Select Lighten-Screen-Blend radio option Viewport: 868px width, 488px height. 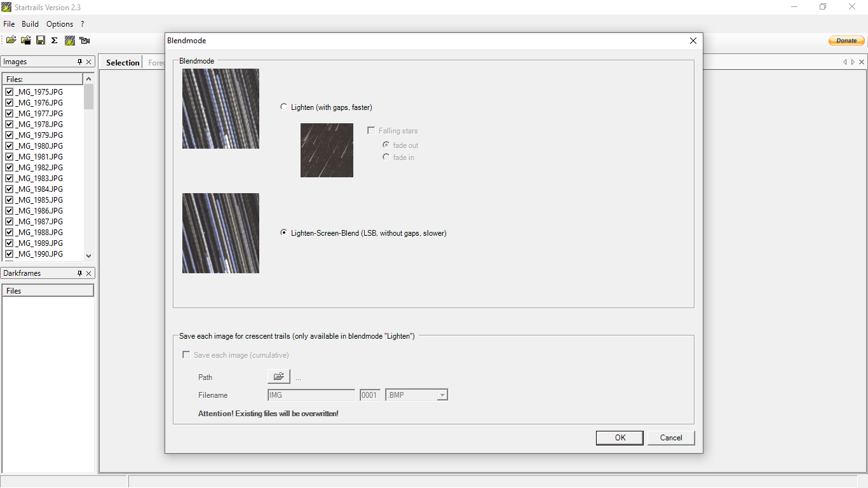click(x=283, y=233)
